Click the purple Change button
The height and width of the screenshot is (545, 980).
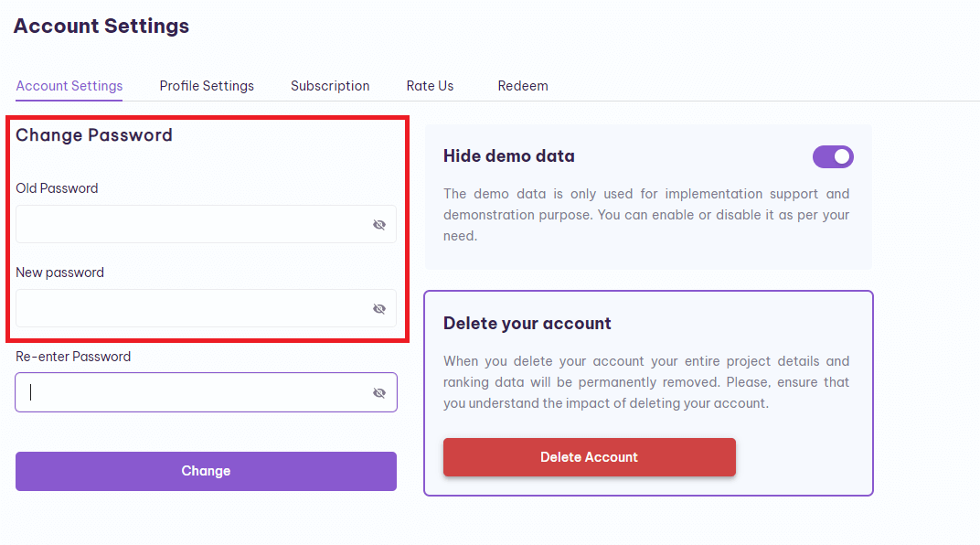click(207, 471)
